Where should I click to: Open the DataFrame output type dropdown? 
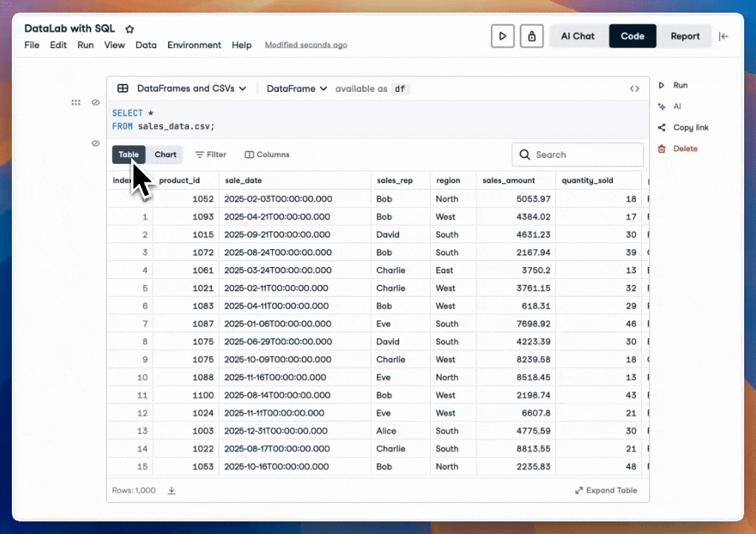tap(297, 89)
